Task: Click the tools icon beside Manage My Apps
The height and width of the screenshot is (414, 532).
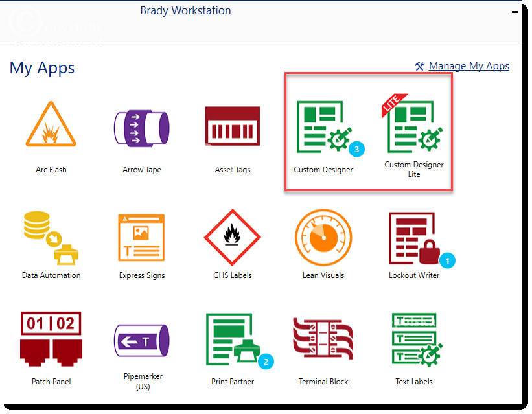Action: [x=420, y=66]
